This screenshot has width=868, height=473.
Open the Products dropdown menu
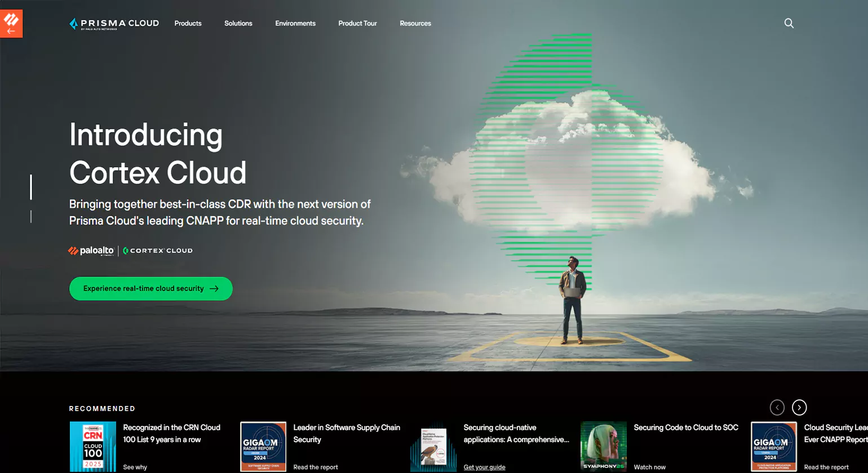coord(188,23)
